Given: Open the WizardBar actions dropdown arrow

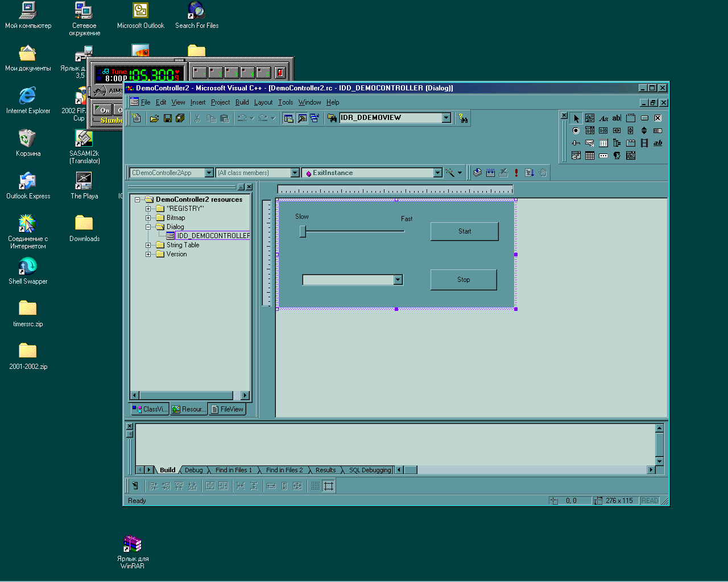Looking at the screenshot, I should pos(460,173).
